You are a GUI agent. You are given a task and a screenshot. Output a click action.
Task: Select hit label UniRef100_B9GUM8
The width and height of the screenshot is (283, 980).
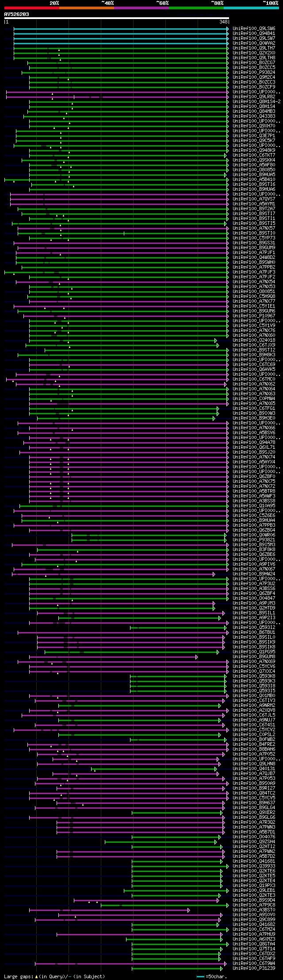click(254, 657)
